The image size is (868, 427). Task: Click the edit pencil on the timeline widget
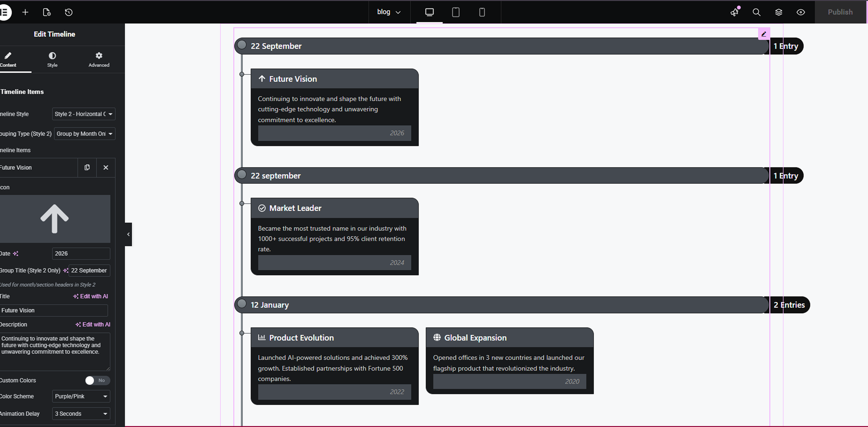(x=764, y=33)
